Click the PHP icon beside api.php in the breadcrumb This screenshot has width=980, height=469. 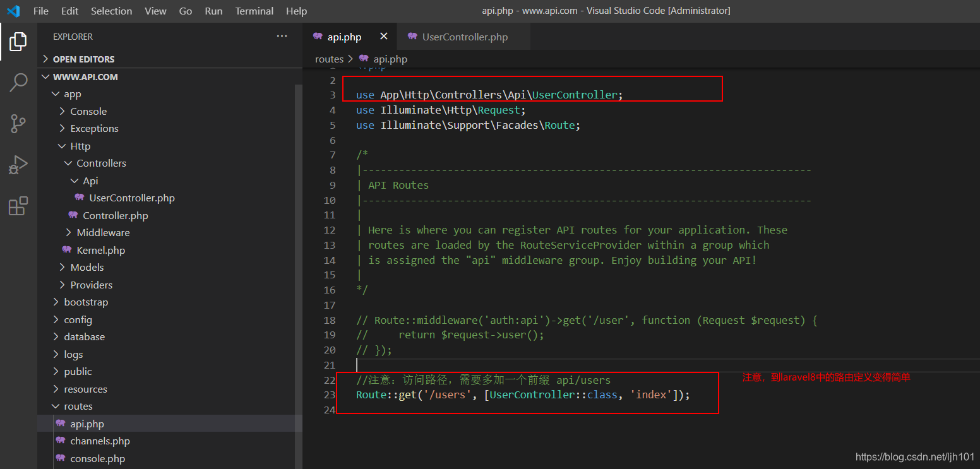click(364, 59)
